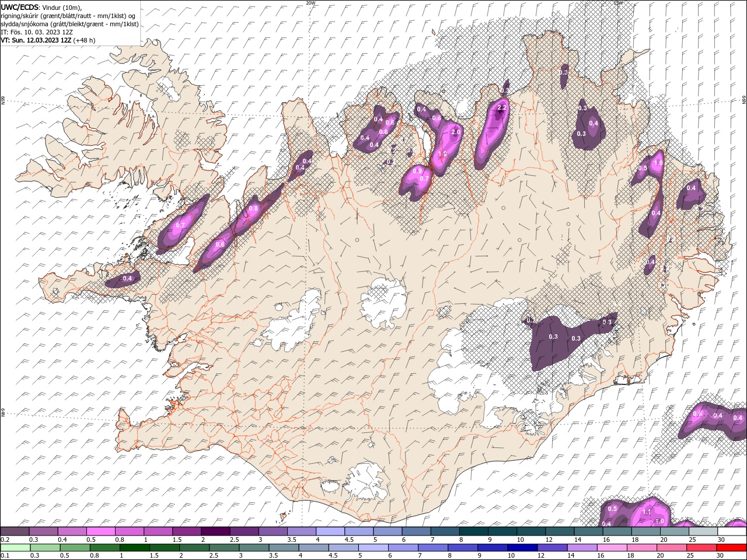Click the bright red lower swatch starting at 30
The height and width of the screenshot is (560, 747).
pos(732,548)
